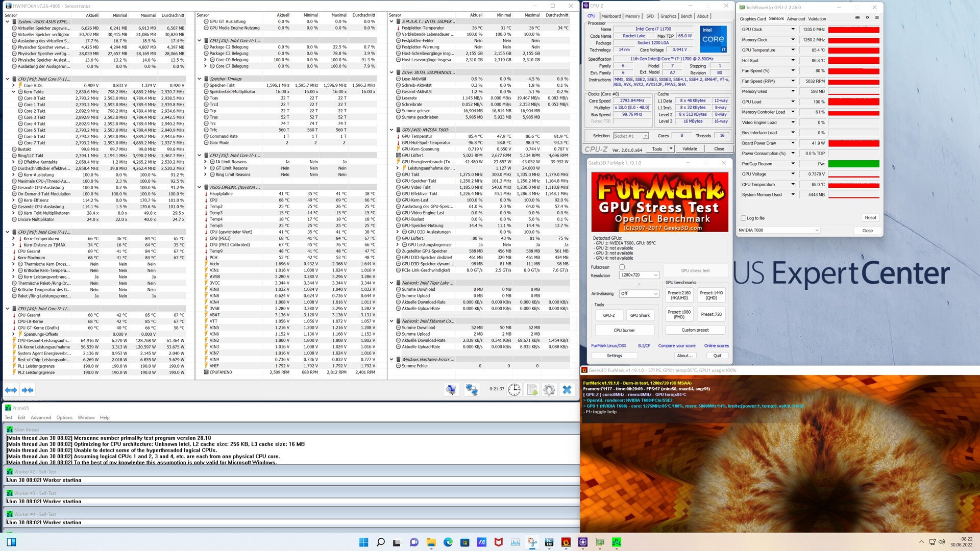Viewport: 980px width, 551px height.
Task: Open the Anti-aliasing Off dropdown
Action: pos(639,294)
